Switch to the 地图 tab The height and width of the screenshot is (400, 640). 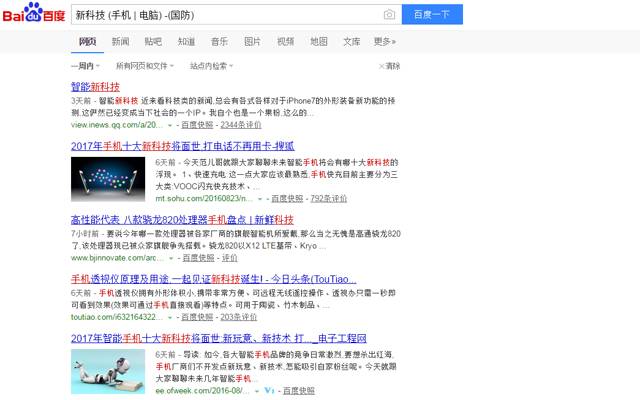(318, 41)
